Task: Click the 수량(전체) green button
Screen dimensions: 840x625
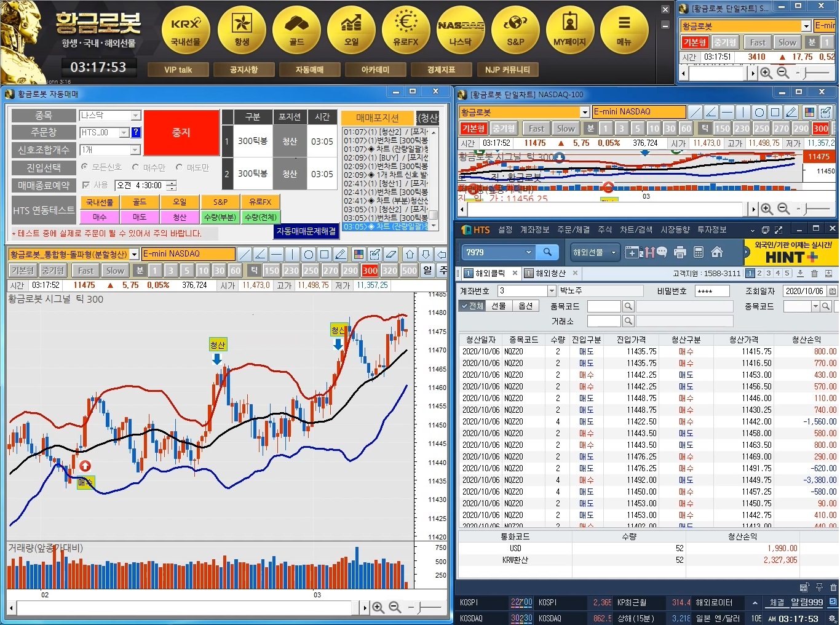Action: [x=260, y=217]
